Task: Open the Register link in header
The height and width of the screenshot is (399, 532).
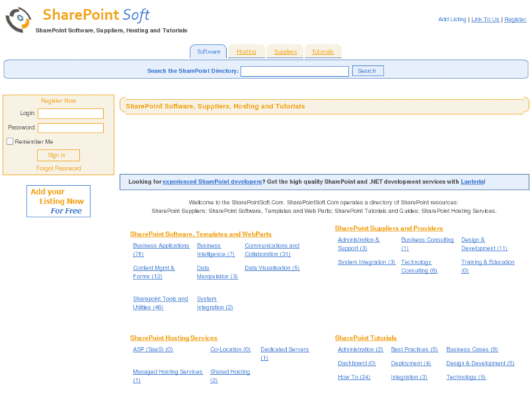Action: tap(515, 19)
